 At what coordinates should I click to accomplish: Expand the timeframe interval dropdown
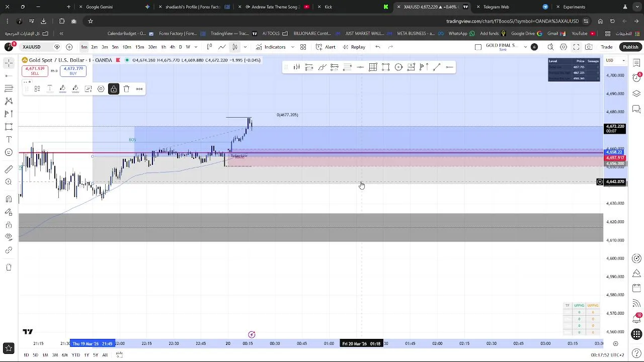click(196, 47)
